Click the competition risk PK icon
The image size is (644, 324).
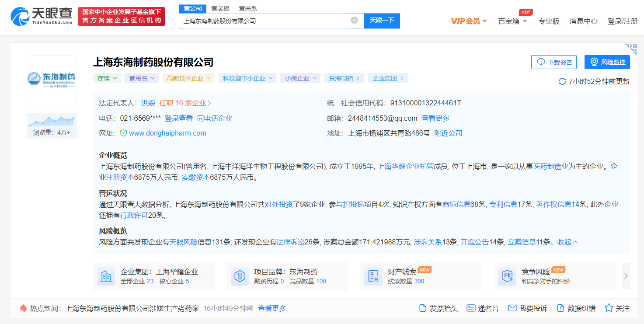pos(507,276)
